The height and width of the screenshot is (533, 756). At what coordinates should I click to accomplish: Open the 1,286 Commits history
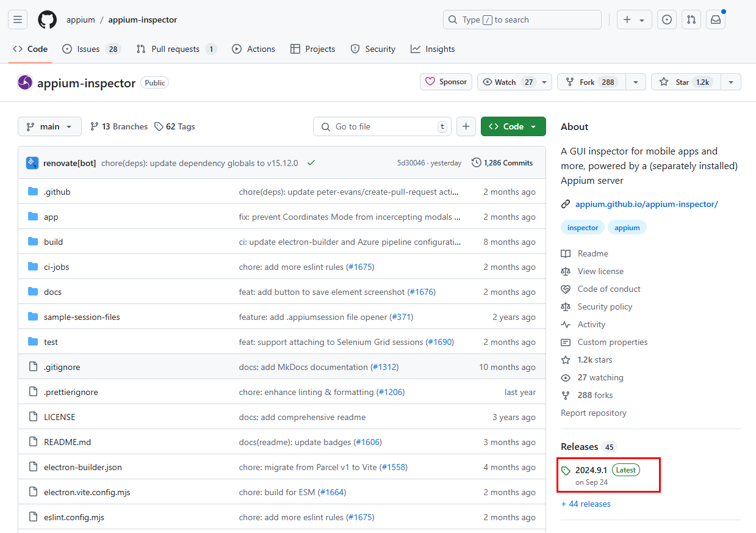(502, 163)
